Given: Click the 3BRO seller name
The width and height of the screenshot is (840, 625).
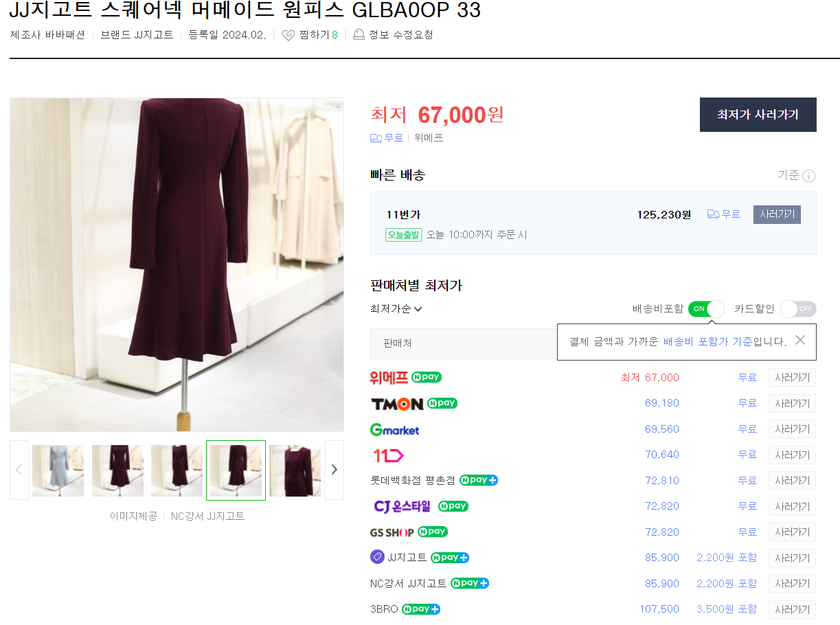Looking at the screenshot, I should [x=384, y=609].
